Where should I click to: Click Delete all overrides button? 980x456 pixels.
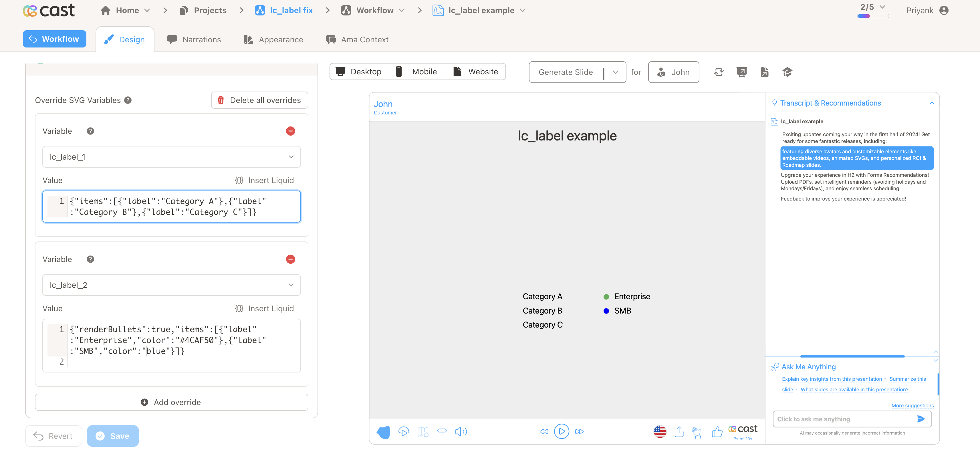point(259,100)
